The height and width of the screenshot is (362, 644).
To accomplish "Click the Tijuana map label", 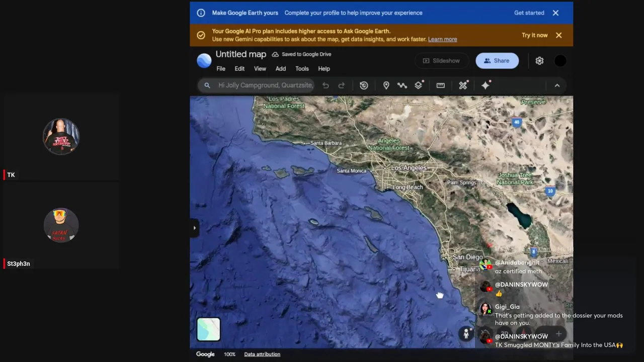I will pyautogui.click(x=470, y=269).
